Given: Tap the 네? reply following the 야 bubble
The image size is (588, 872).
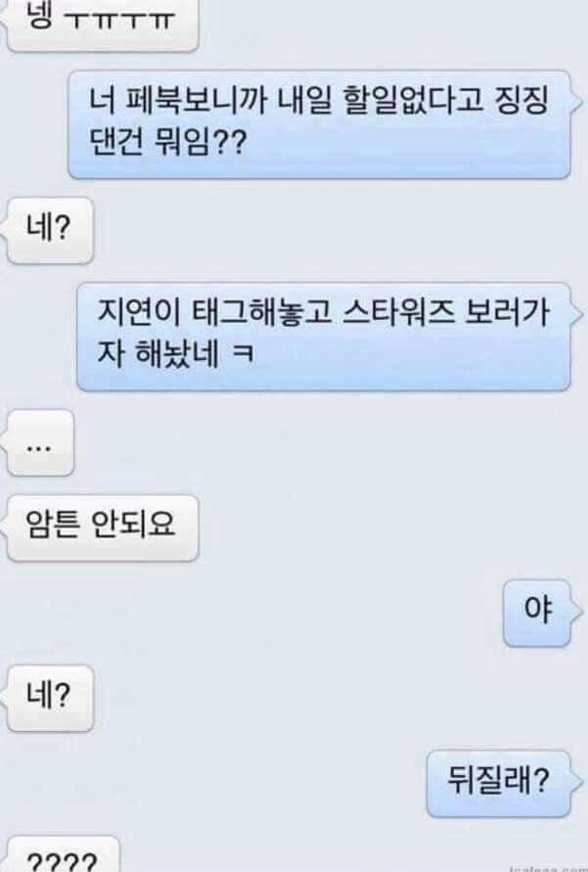Looking at the screenshot, I should (50, 698).
